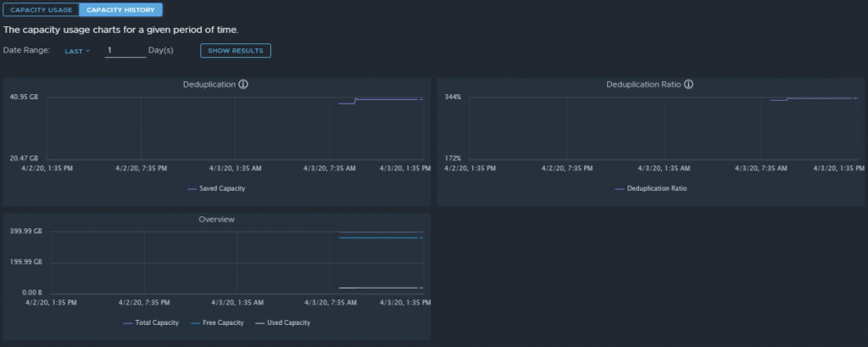Image resolution: width=868 pixels, height=347 pixels.
Task: Click the Overview chart title
Action: (216, 220)
